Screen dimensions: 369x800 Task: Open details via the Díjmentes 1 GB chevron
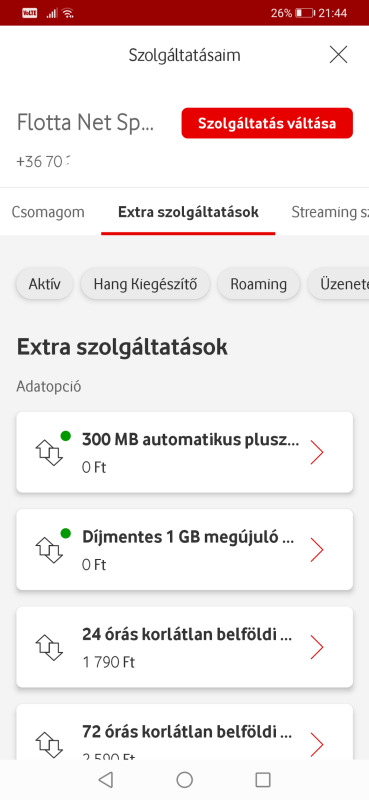tap(317, 550)
